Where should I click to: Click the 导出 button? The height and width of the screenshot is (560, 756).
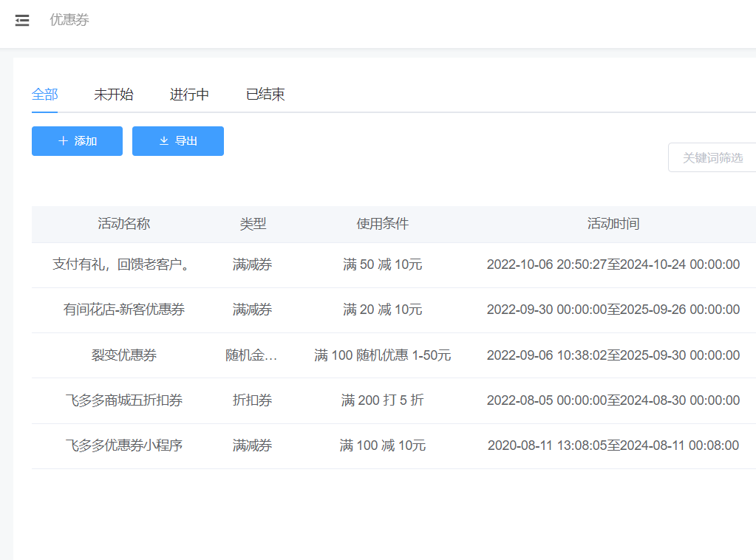(178, 141)
